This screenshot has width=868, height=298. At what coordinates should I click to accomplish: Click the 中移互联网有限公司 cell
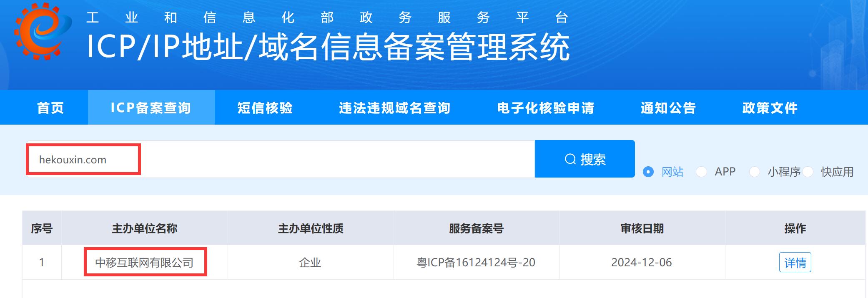click(144, 263)
